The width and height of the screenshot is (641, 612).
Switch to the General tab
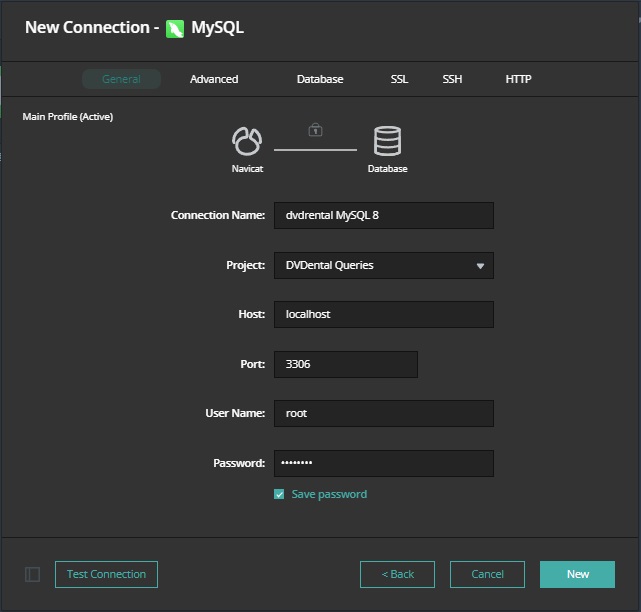click(x=121, y=79)
